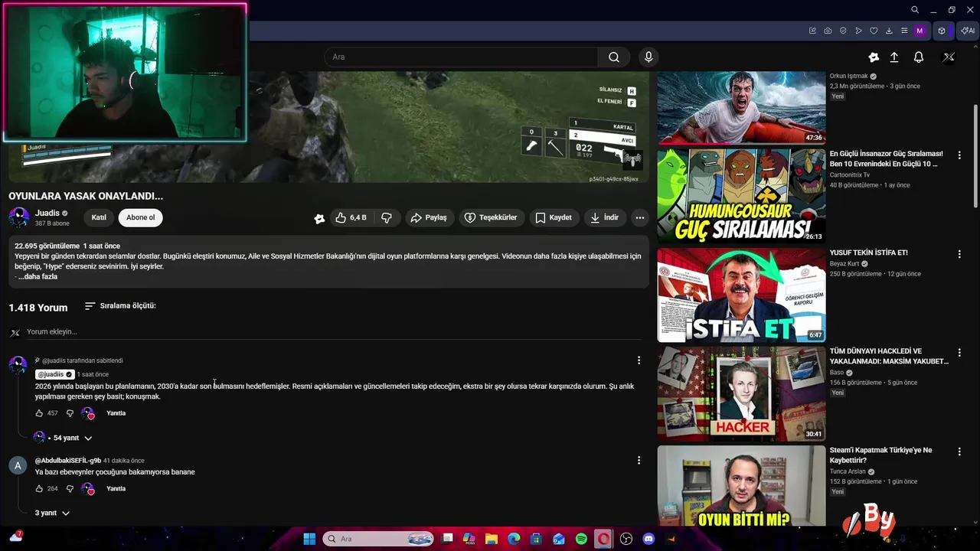Open options for Ben 10 Güç Sıralaması video
Viewport: 980px width, 551px height.
click(959, 155)
